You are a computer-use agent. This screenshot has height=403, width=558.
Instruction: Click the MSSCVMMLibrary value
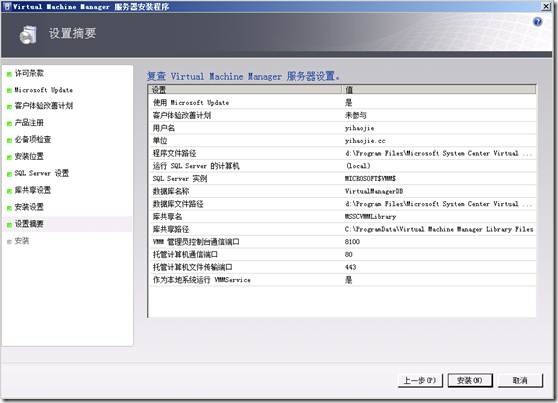click(x=370, y=217)
